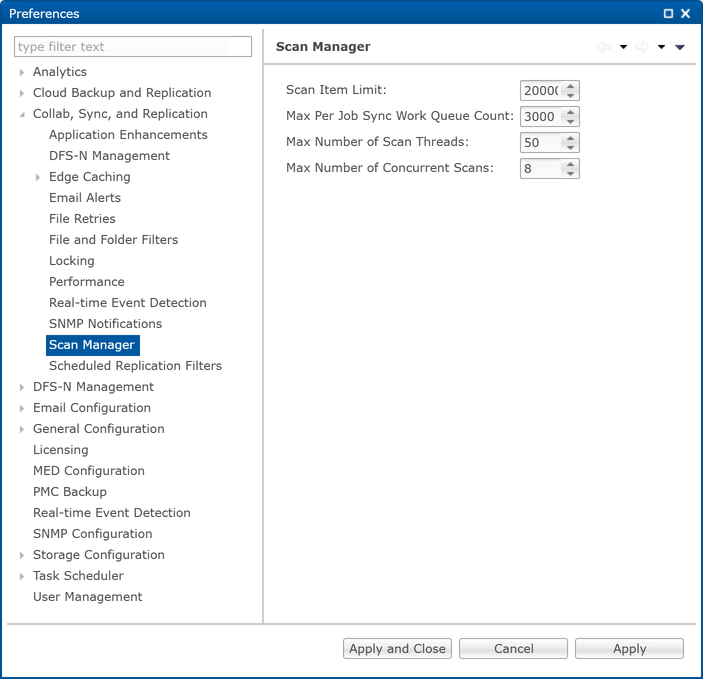
Task: Click the Concurrent Scans value field
Action: click(x=541, y=169)
